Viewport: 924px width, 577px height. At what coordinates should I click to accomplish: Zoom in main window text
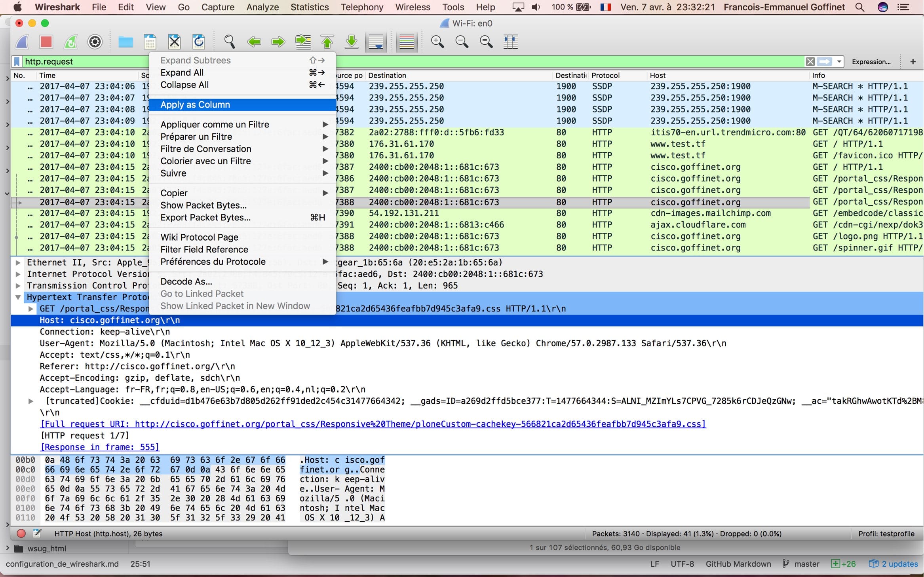coord(437,42)
